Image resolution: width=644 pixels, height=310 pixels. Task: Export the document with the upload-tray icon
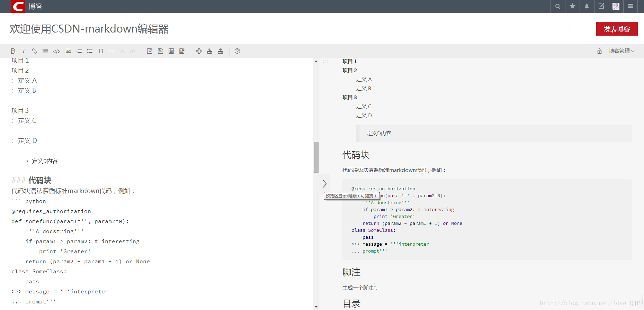[x=220, y=51]
